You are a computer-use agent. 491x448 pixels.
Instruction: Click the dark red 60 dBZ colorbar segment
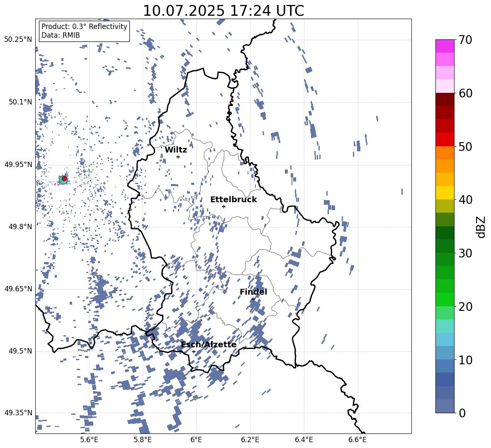click(445, 99)
